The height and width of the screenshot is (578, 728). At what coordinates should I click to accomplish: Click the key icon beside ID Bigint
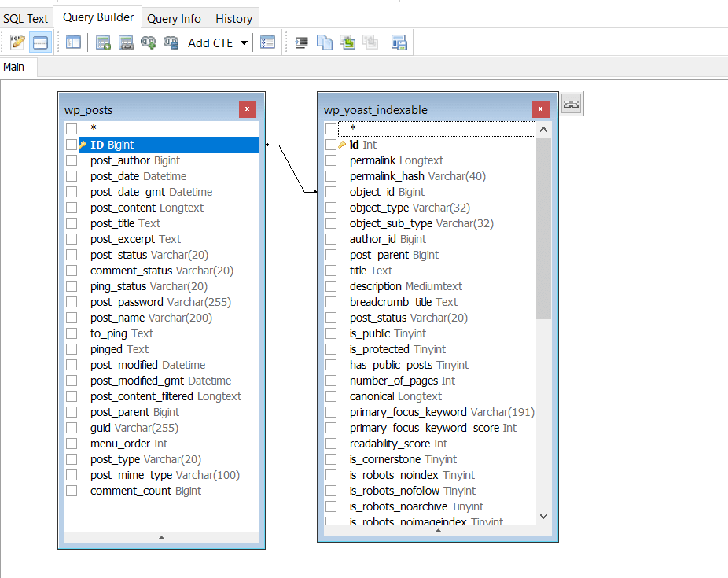(x=83, y=145)
